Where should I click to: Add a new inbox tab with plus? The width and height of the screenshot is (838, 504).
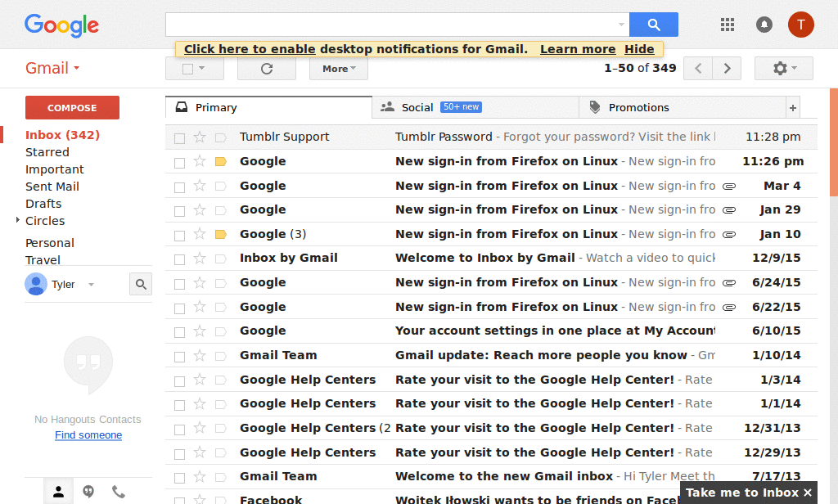793,108
